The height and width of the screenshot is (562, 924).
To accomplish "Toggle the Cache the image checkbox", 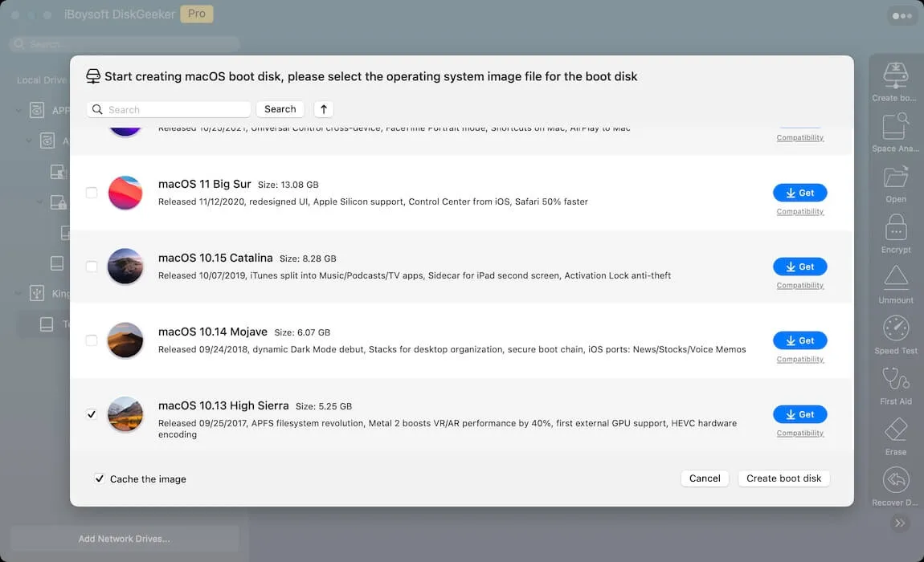I will click(x=100, y=479).
